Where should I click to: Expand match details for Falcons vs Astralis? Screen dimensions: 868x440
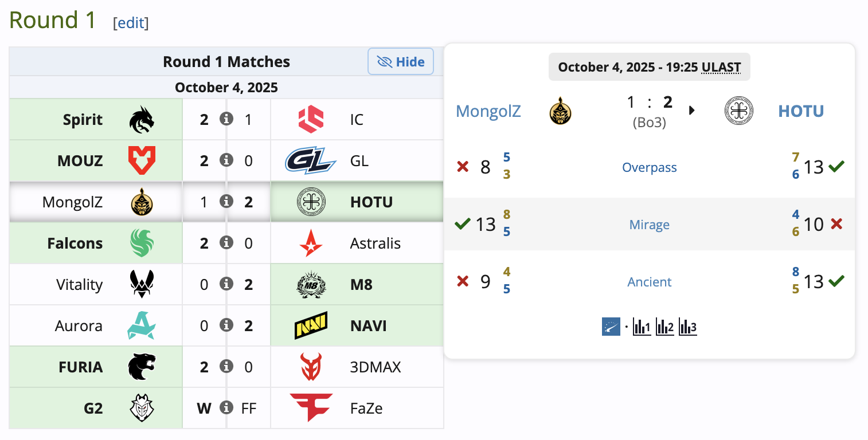[x=226, y=243]
